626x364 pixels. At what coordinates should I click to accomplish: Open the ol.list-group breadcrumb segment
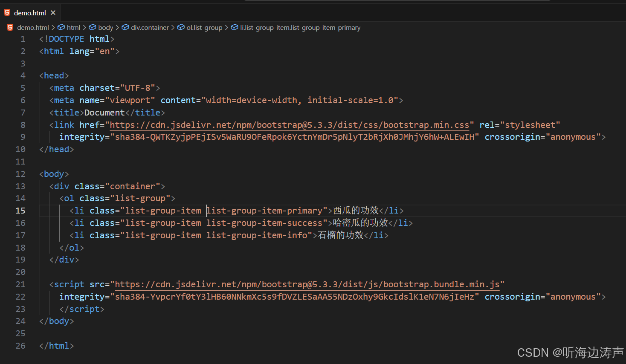click(204, 28)
